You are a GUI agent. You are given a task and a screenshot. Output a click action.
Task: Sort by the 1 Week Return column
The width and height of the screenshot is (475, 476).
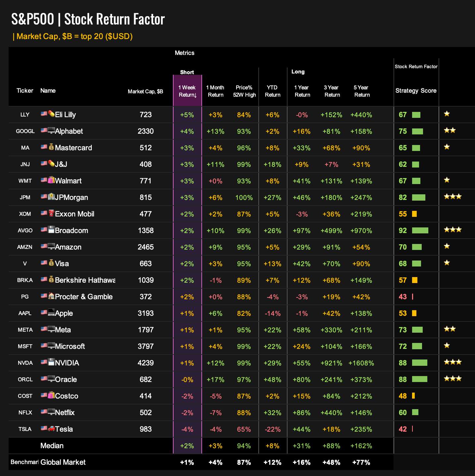point(187,91)
